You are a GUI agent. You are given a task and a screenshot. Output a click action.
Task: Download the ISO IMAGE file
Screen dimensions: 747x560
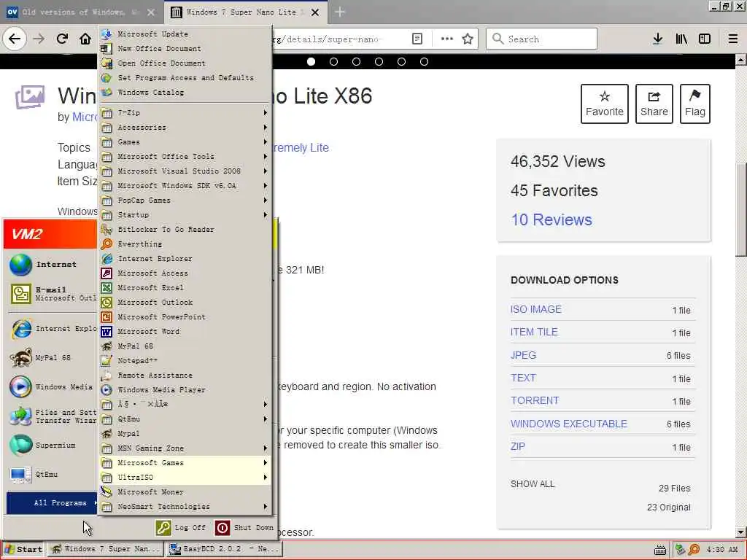pyautogui.click(x=536, y=309)
